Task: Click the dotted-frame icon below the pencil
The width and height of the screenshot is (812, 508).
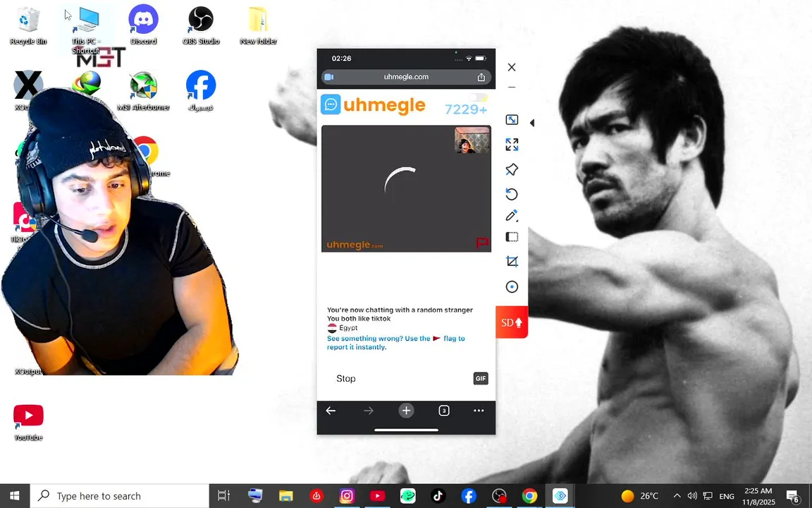Action: pyautogui.click(x=512, y=237)
